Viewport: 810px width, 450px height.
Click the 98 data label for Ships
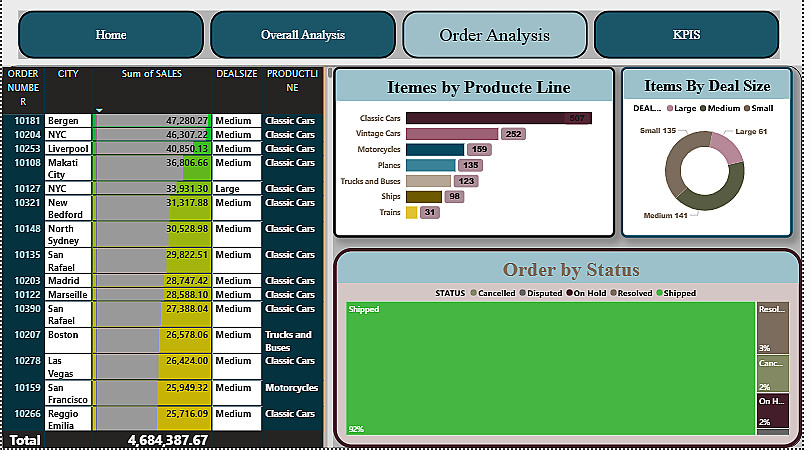[455, 196]
